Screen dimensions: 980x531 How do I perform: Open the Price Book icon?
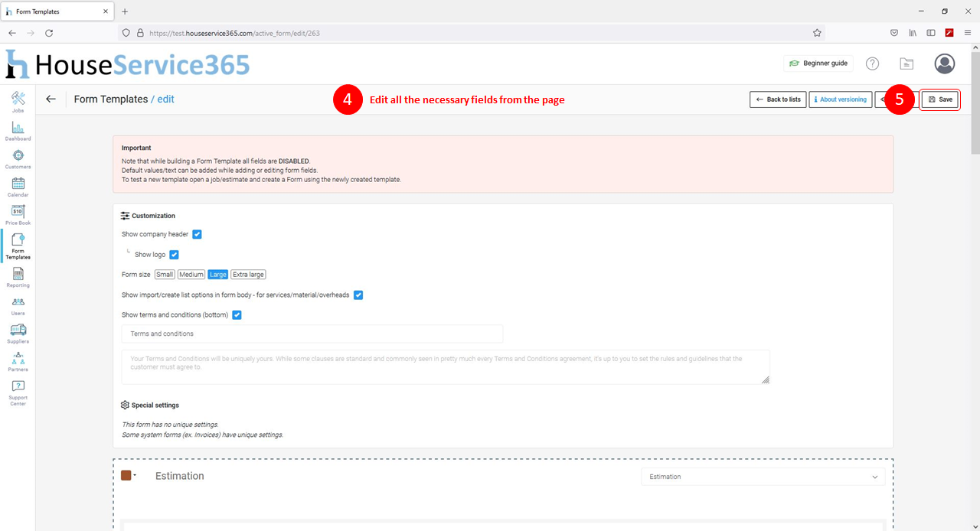click(x=18, y=211)
